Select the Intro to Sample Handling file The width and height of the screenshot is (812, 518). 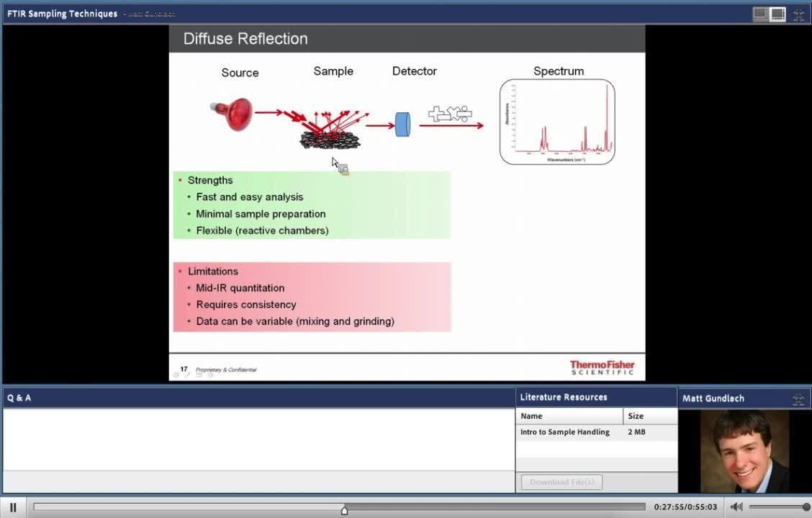point(565,432)
